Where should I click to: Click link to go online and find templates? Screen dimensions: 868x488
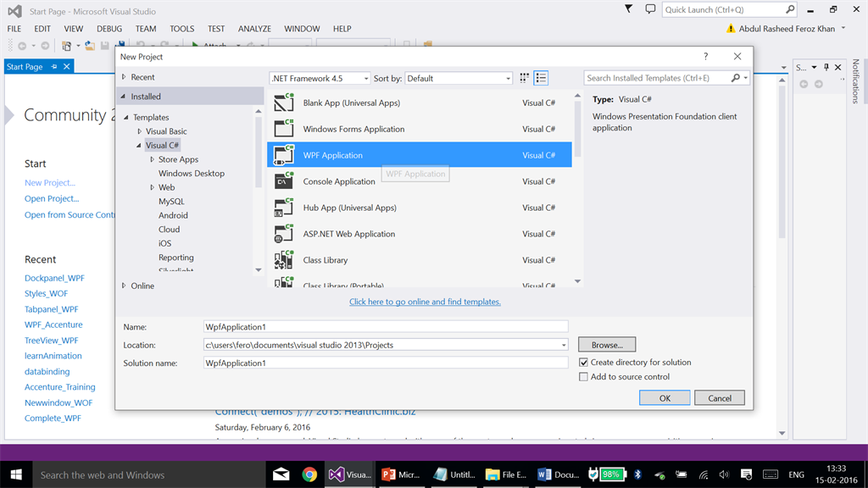[x=425, y=302]
